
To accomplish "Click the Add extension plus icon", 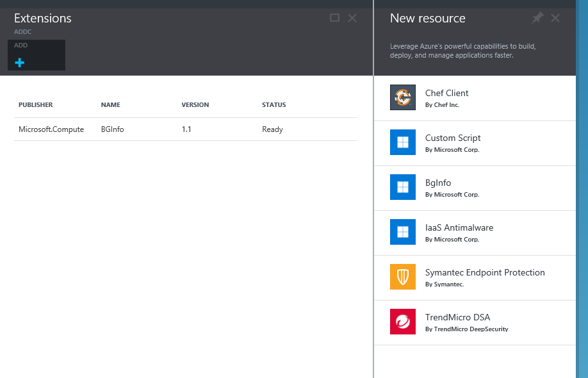I will [20, 63].
